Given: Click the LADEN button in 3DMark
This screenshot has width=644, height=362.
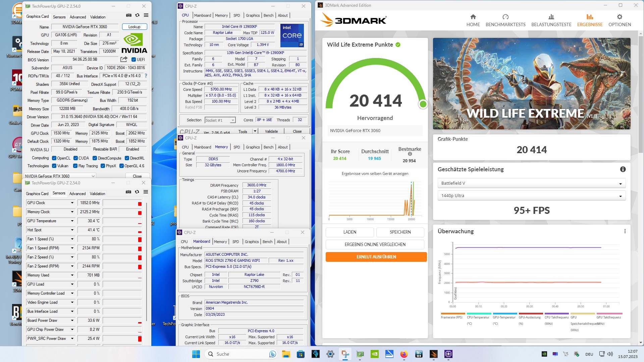Looking at the screenshot, I should (350, 232).
